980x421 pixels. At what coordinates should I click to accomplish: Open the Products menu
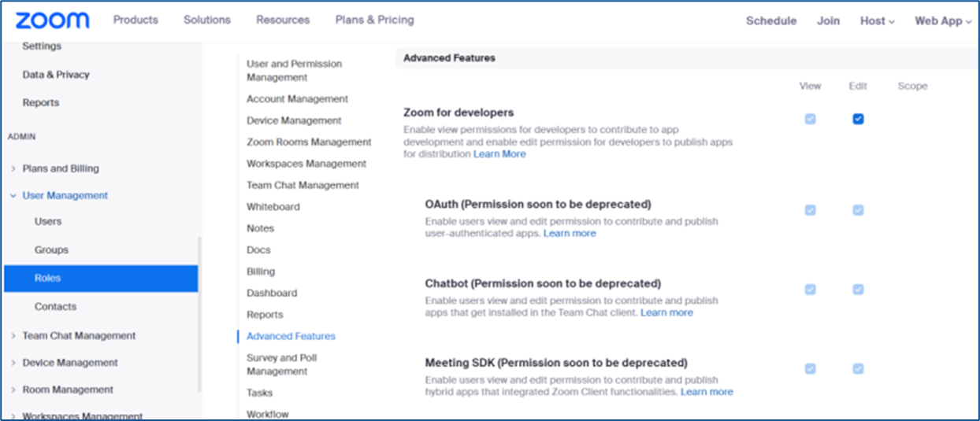(135, 20)
